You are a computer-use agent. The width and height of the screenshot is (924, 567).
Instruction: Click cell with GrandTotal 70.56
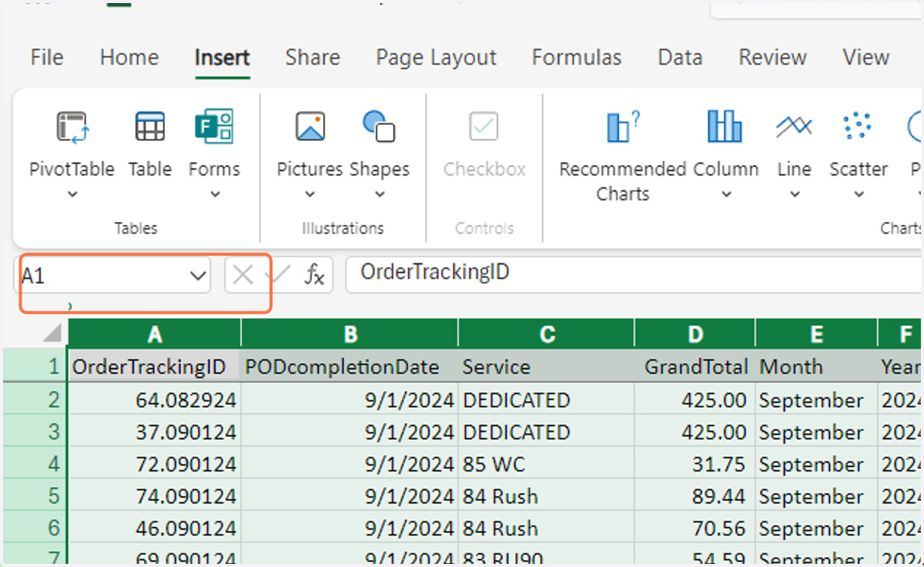pos(695,529)
